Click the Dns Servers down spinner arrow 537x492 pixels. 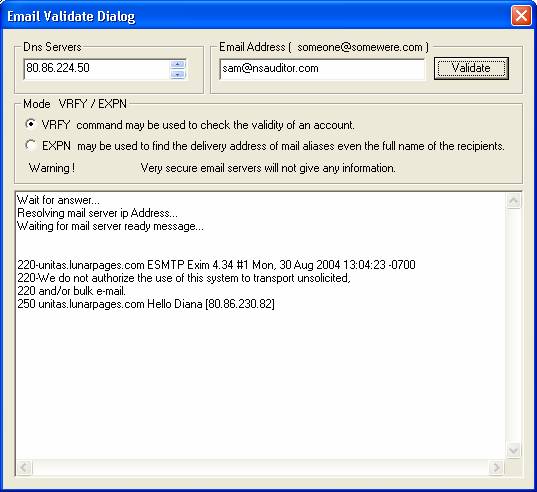[178, 74]
